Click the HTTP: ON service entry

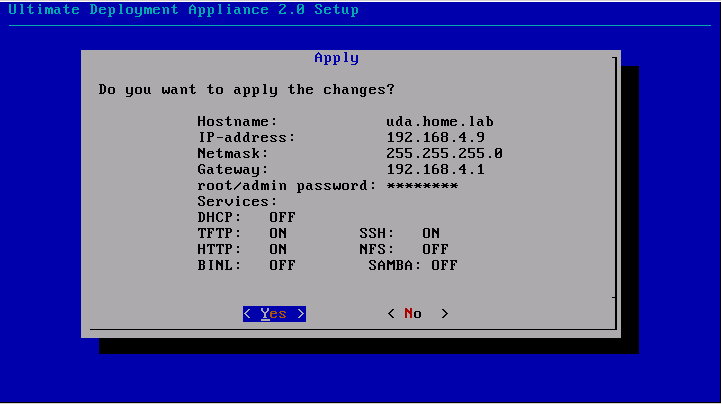point(242,250)
